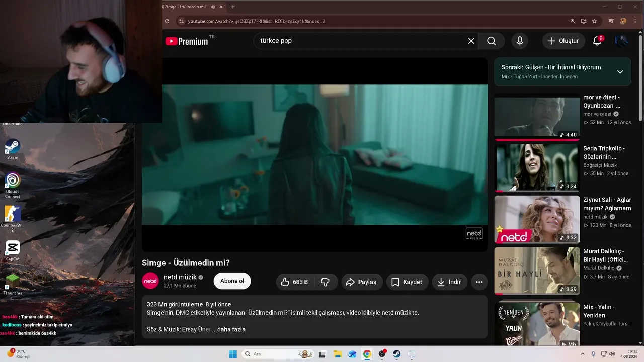
Task: Open the netd müzik channel name link
Action: click(x=181, y=277)
